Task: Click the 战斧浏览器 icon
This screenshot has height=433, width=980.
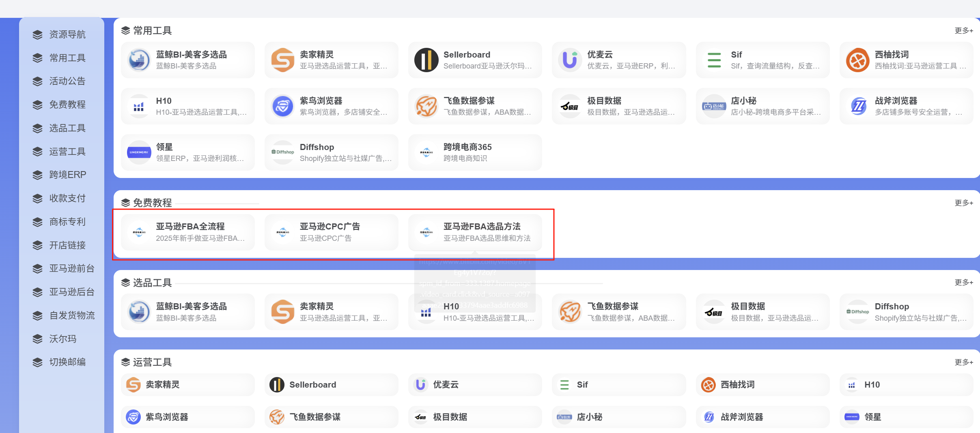Action: tap(858, 106)
